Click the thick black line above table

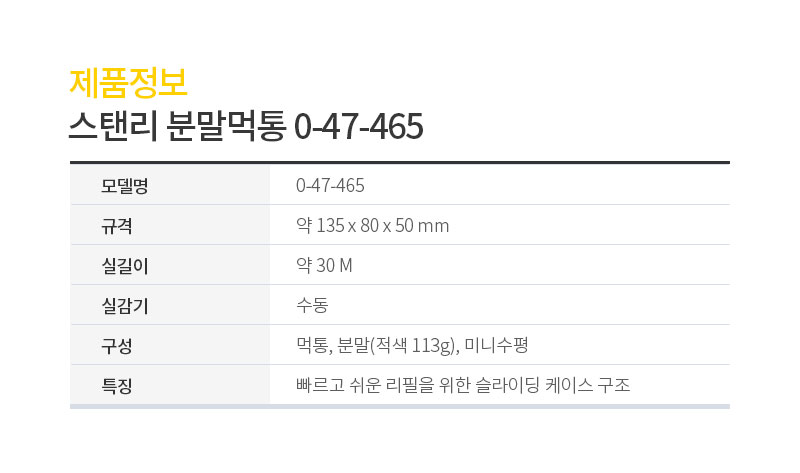pyautogui.click(x=399, y=163)
